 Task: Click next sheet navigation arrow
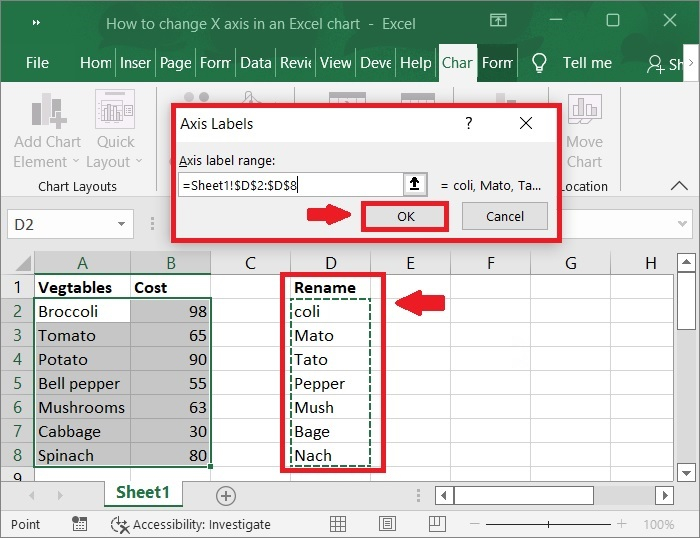60,495
